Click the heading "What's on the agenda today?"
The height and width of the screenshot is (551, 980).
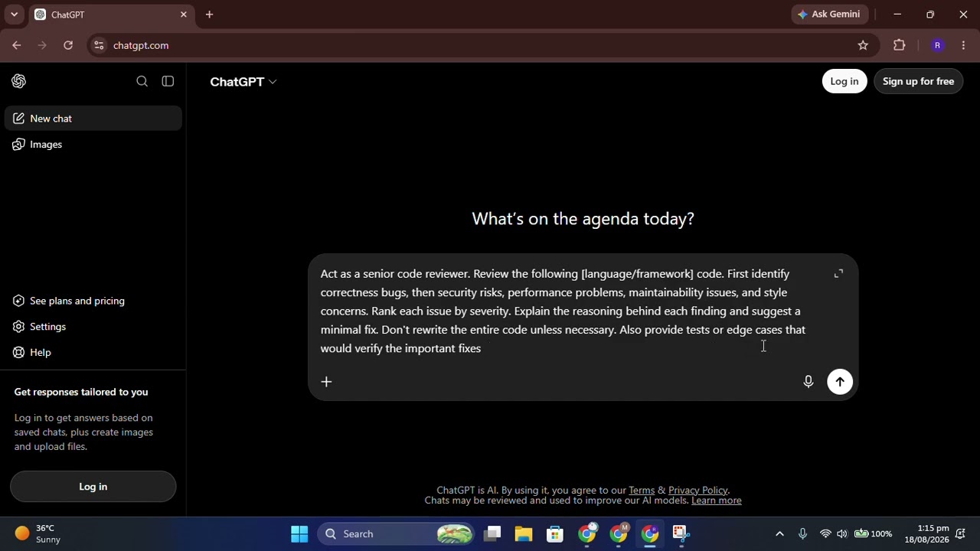point(583,219)
